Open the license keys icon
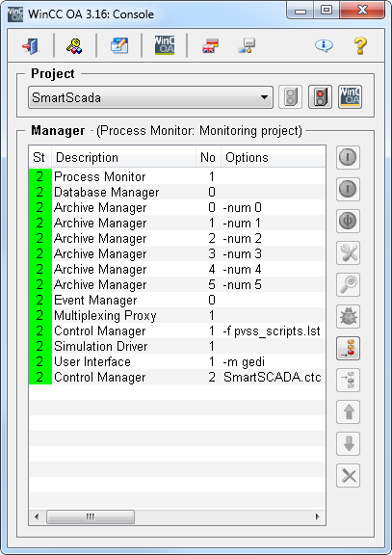 tap(75, 46)
